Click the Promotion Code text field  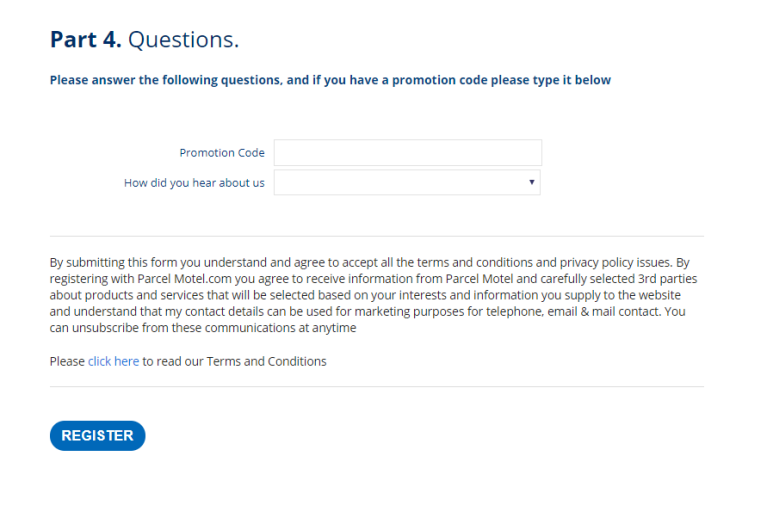pyautogui.click(x=408, y=152)
